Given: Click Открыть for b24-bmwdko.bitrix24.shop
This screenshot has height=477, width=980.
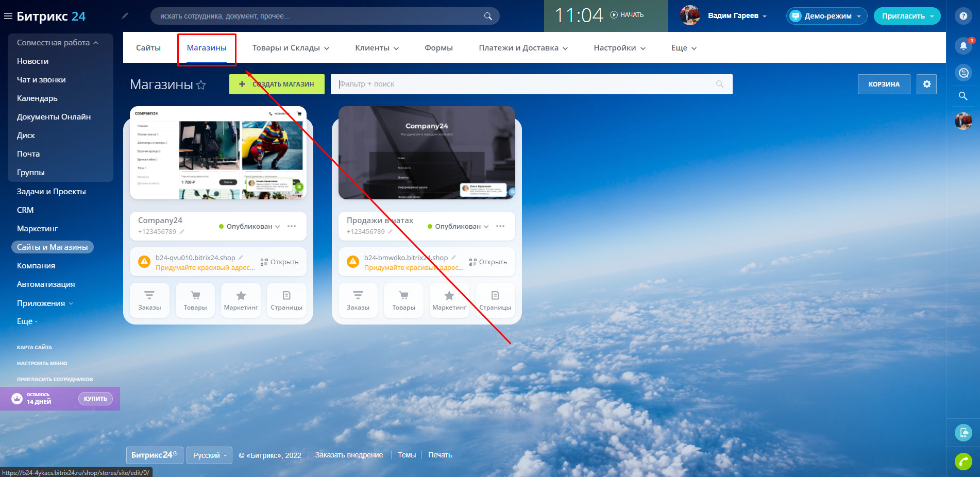Looking at the screenshot, I should [488, 262].
